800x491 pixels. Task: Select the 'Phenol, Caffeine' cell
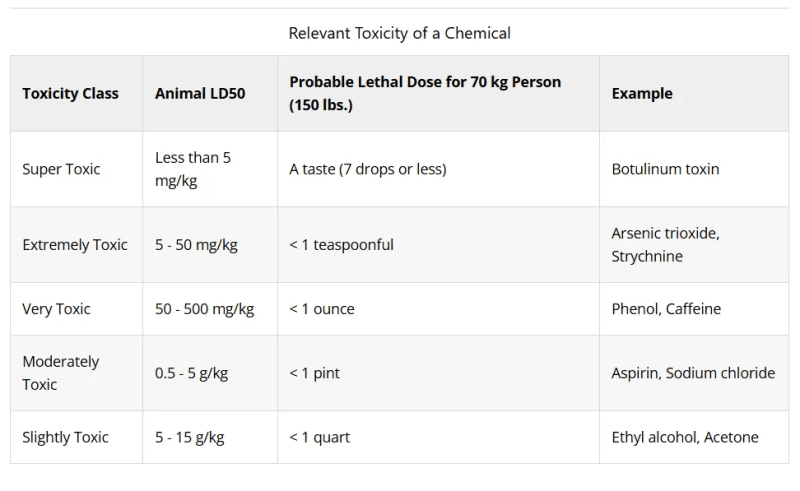click(666, 309)
